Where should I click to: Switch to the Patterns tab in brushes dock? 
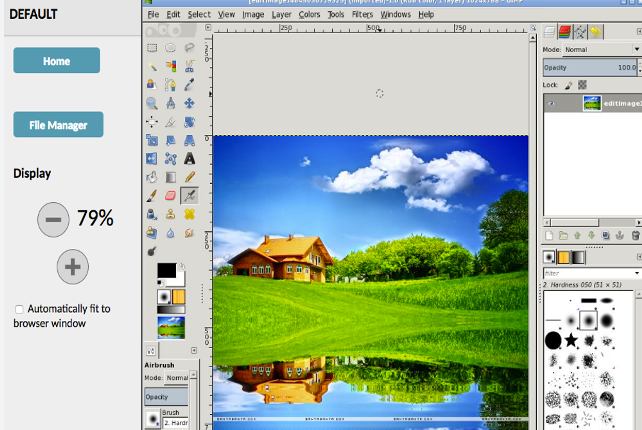pos(564,257)
